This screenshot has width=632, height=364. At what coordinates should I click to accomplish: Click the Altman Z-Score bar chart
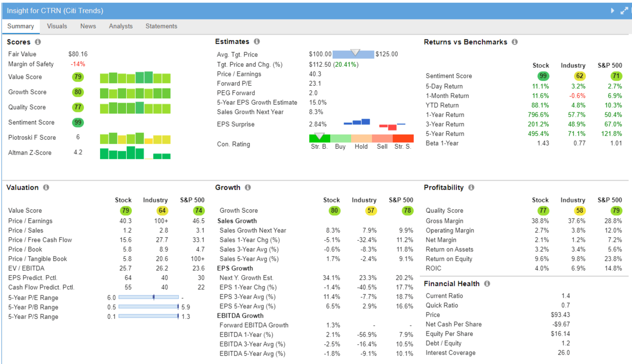pos(135,153)
